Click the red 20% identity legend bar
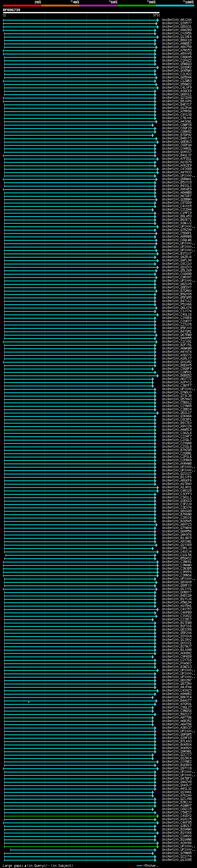This screenshot has height=868, width=197. click(22, 6)
